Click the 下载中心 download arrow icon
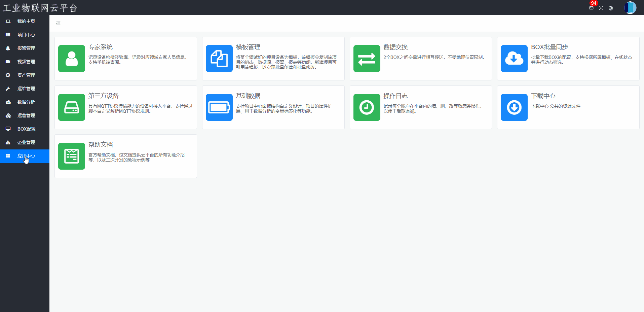Image resolution: width=644 pixels, height=312 pixels. pyautogui.click(x=514, y=107)
